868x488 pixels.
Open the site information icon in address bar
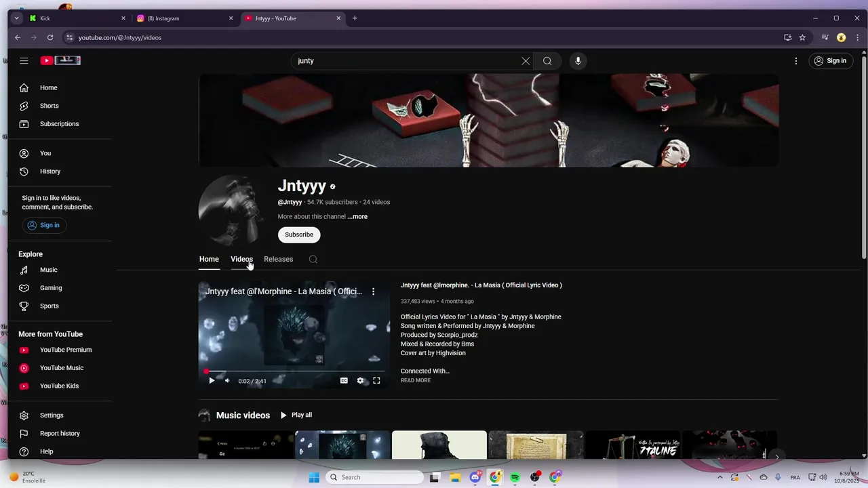click(x=68, y=38)
